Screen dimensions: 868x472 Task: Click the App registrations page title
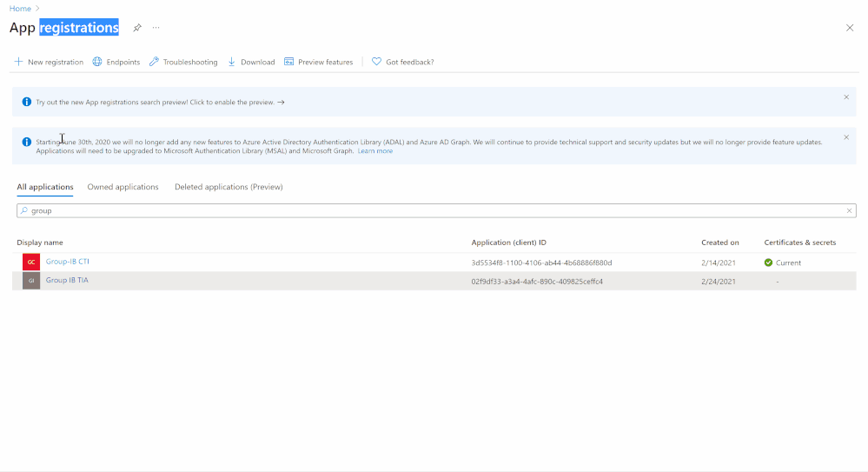[64, 28]
